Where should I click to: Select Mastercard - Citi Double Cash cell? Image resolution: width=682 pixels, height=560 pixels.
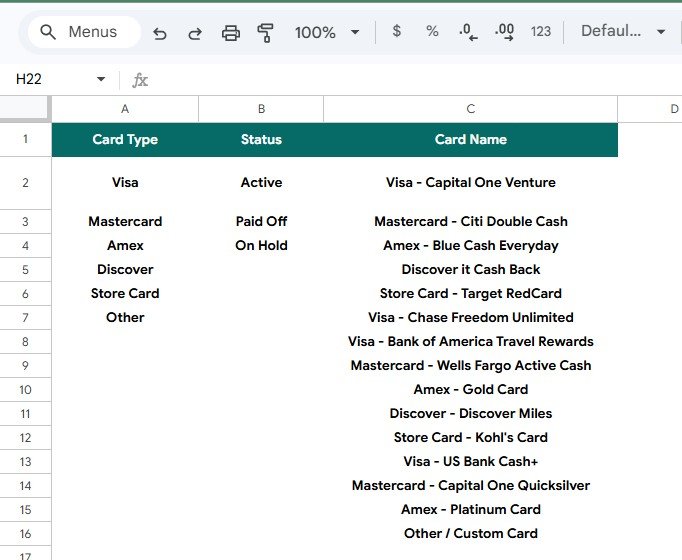(471, 221)
